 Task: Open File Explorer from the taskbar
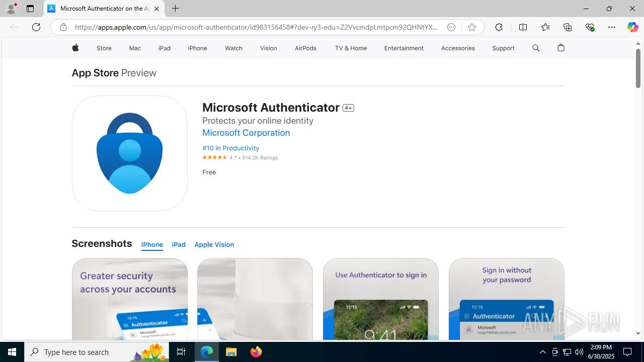click(231, 352)
